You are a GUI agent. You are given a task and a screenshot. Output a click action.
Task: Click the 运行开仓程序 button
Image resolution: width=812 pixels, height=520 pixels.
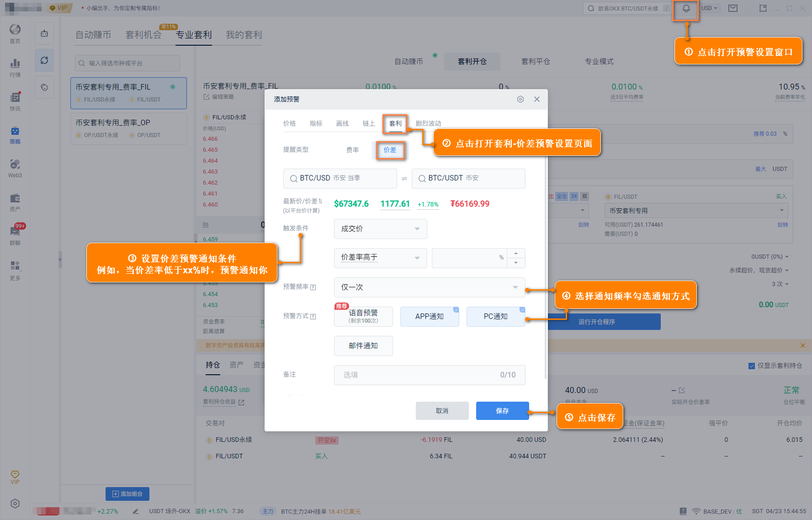605,322
